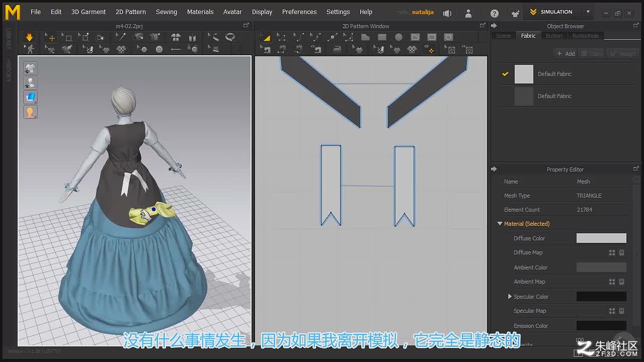Collapse the Object Browser with its arrow
This screenshot has height=362, width=644.
pyautogui.click(x=494, y=26)
